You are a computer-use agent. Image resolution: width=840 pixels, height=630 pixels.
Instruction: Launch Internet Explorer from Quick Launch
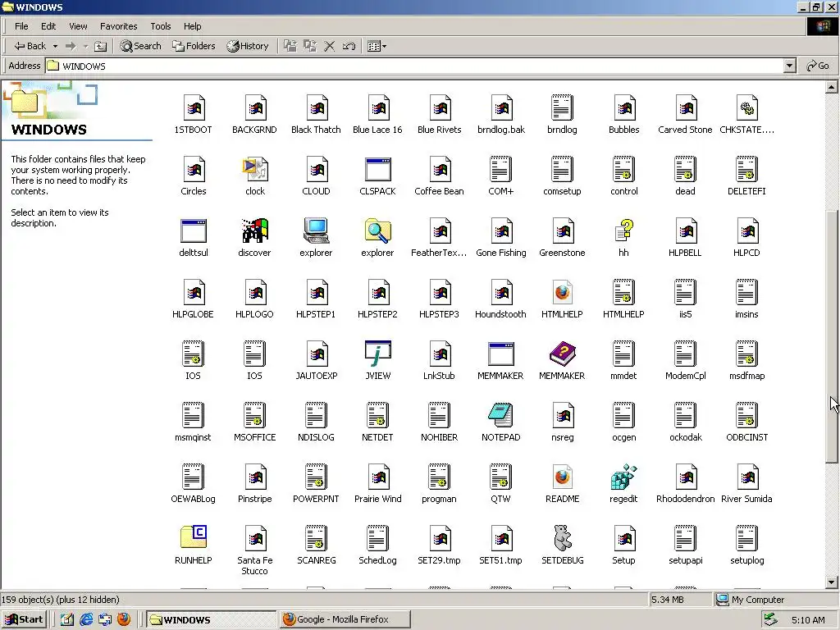(85, 619)
